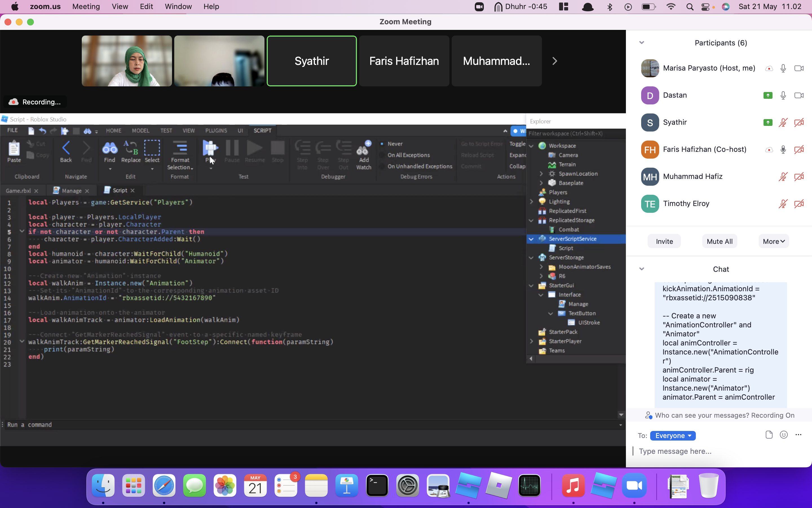Viewport: 812px width, 508px height.
Task: Expand the MoonAnimatorSaves folder
Action: [x=541, y=267]
